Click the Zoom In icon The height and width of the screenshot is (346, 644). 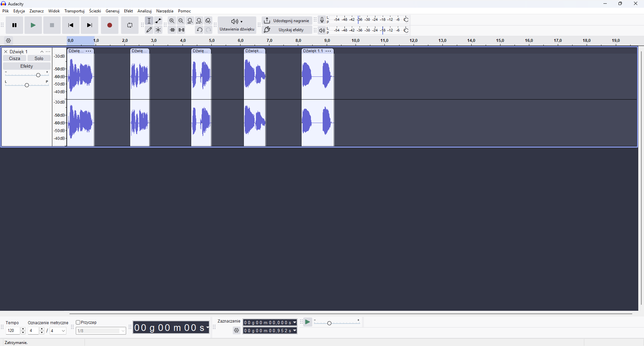(x=172, y=20)
